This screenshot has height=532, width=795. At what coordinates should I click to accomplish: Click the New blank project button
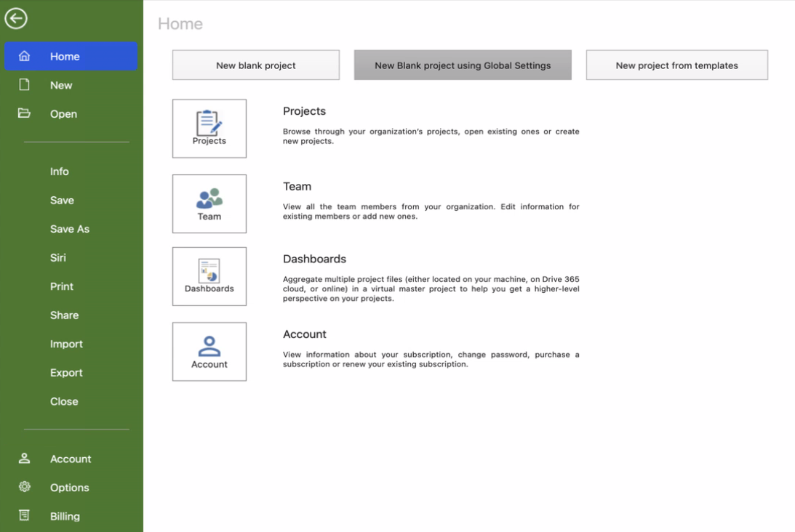pyautogui.click(x=256, y=65)
